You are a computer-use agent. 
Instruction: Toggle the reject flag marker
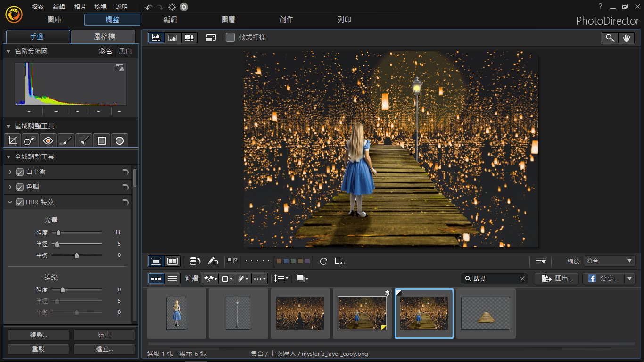235,261
